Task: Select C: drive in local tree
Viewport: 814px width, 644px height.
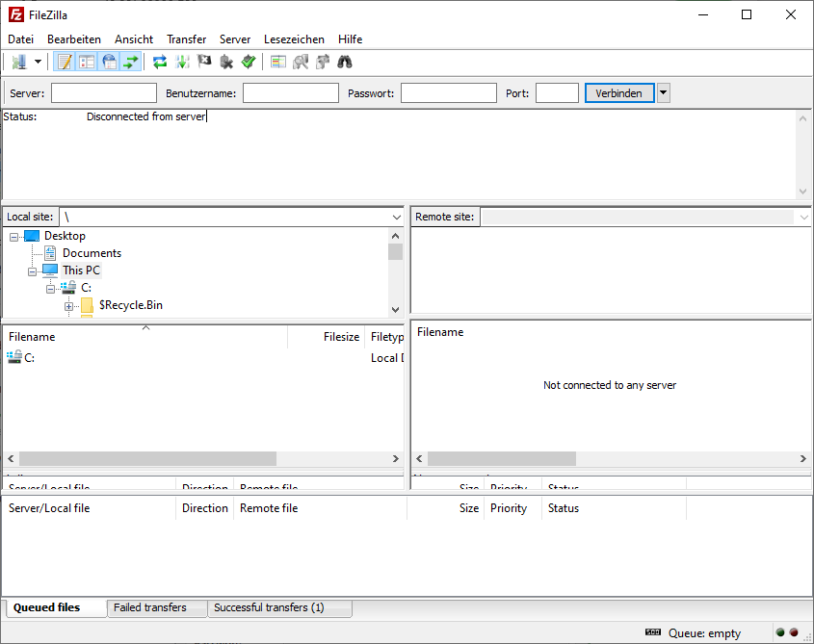Action: coord(86,288)
